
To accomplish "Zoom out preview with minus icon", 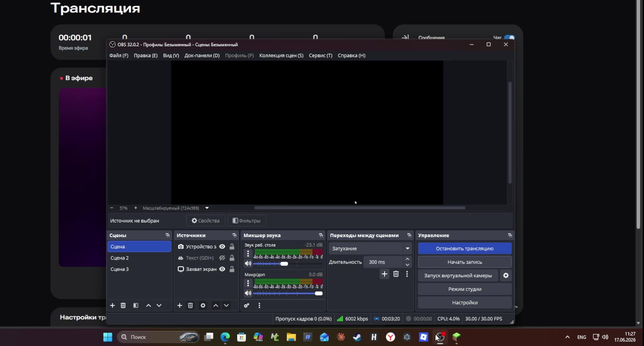I will (x=112, y=208).
